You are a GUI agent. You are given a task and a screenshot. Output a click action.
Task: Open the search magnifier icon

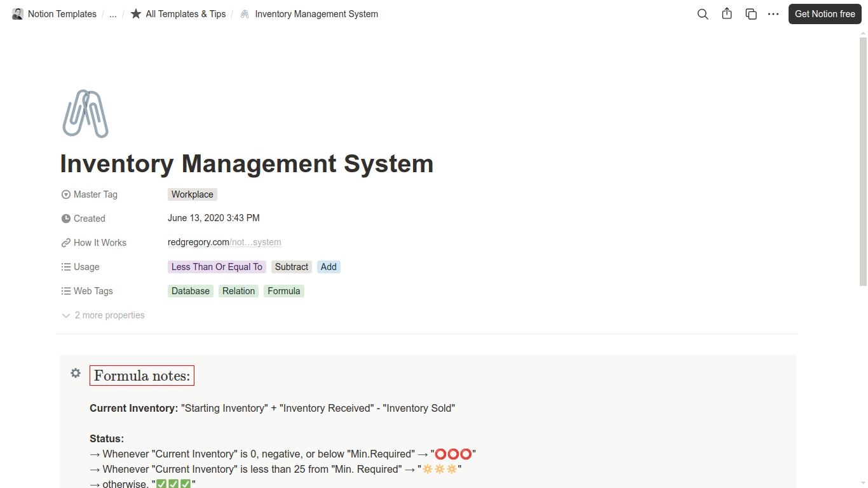pos(703,14)
